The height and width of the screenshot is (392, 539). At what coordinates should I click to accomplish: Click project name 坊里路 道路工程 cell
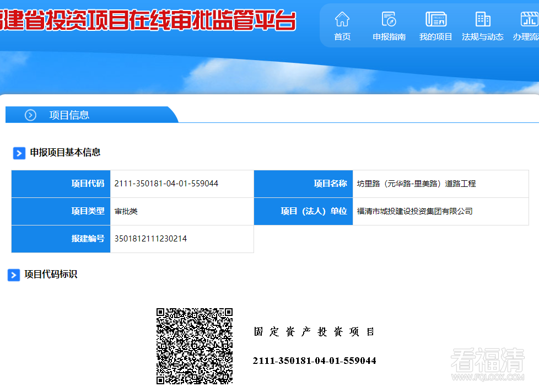(x=416, y=184)
